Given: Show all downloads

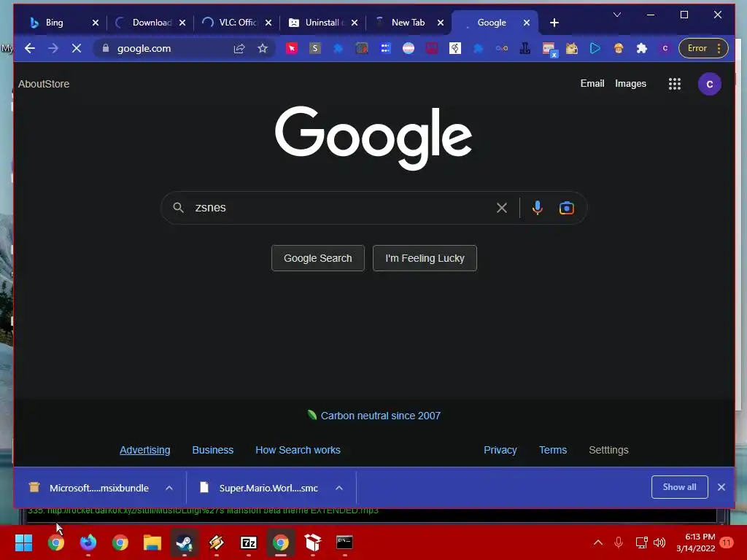Looking at the screenshot, I should click(x=679, y=487).
